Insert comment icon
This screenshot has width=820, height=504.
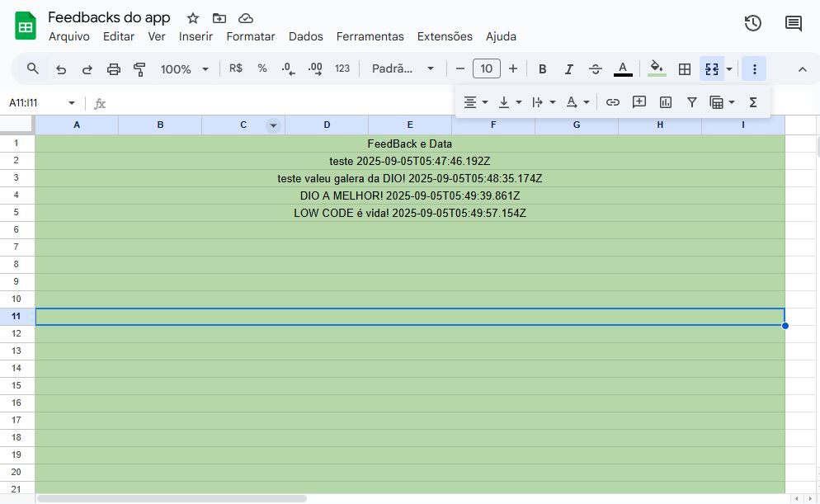tap(639, 102)
